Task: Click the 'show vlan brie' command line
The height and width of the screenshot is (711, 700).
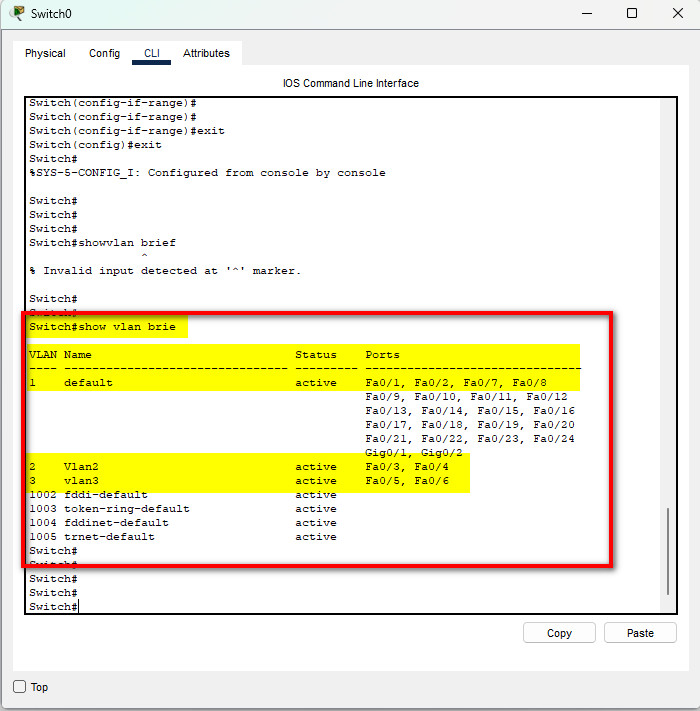Action: (107, 327)
